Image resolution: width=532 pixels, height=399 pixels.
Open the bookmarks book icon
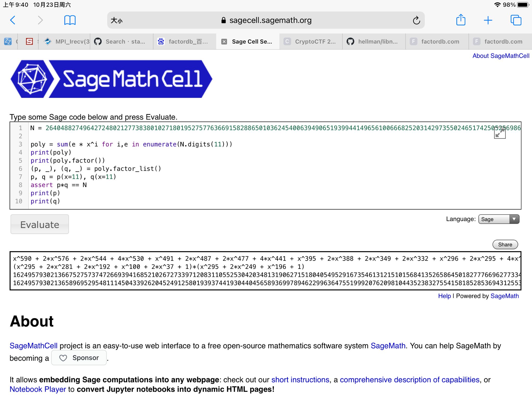tap(70, 20)
